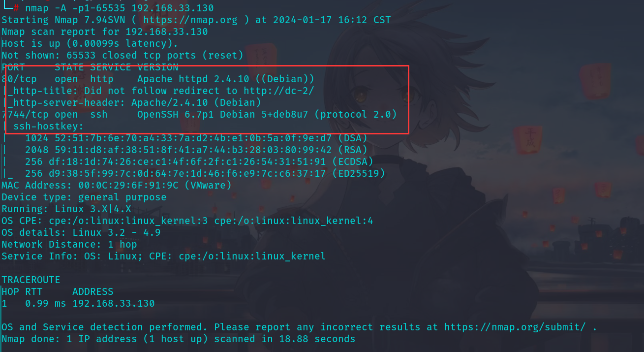
Task: Click the ECDSA hostkey fingerprint line
Action: point(187,162)
